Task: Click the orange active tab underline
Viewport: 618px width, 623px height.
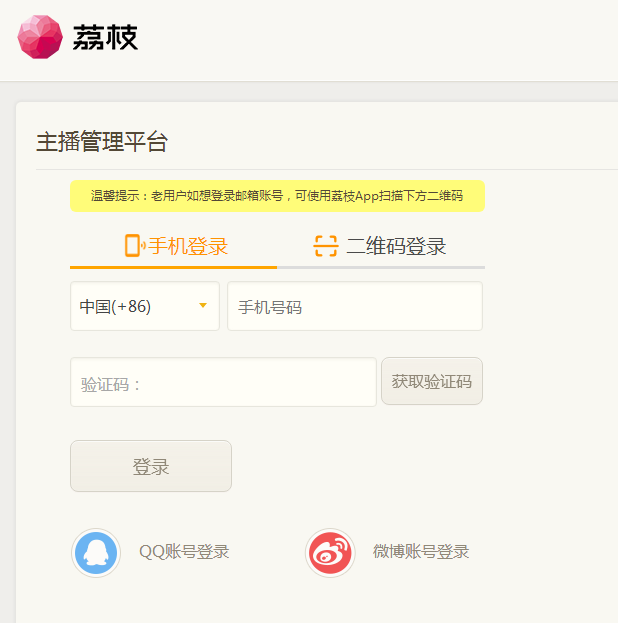Action: (173, 267)
